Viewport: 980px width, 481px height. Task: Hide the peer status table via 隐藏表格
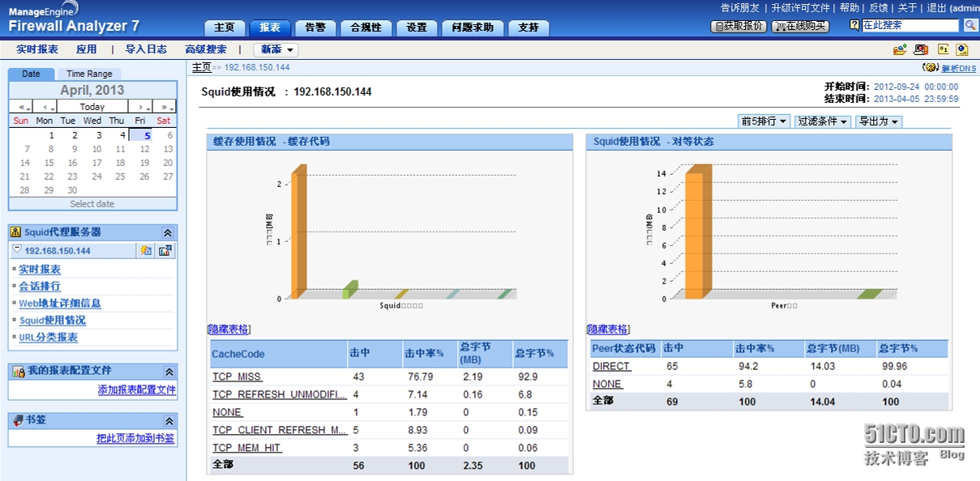608,329
